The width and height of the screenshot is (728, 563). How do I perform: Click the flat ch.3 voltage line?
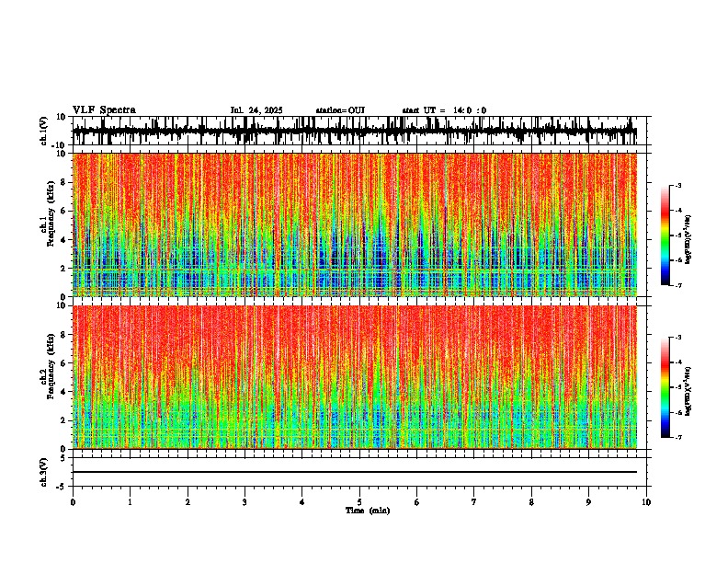pyautogui.click(x=355, y=472)
